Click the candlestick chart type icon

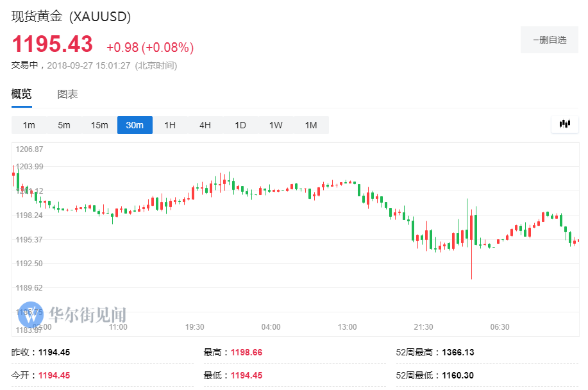point(565,124)
